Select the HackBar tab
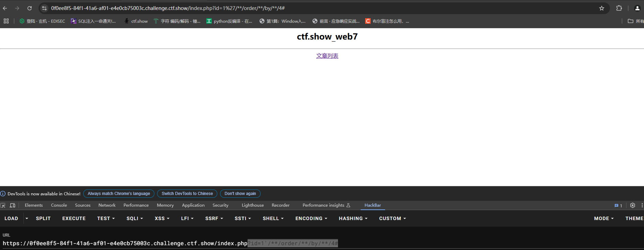644x250 pixels. click(373, 205)
